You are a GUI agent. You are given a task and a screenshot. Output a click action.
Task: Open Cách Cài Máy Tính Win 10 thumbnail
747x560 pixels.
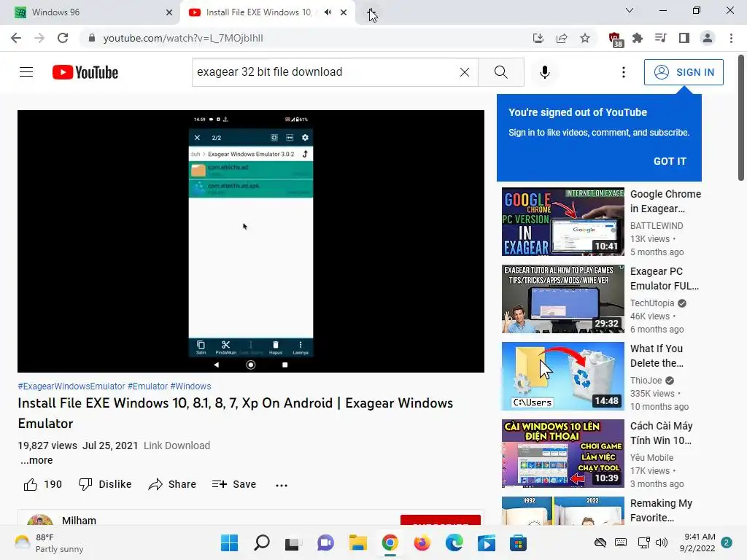pos(562,454)
